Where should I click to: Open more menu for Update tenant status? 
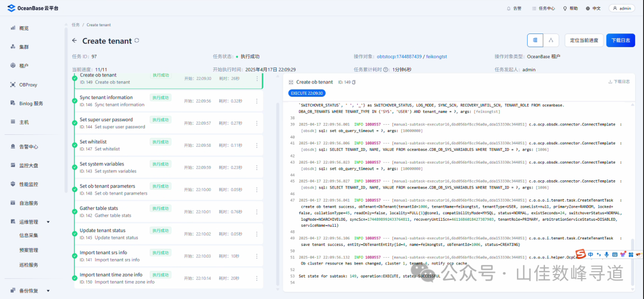click(257, 234)
